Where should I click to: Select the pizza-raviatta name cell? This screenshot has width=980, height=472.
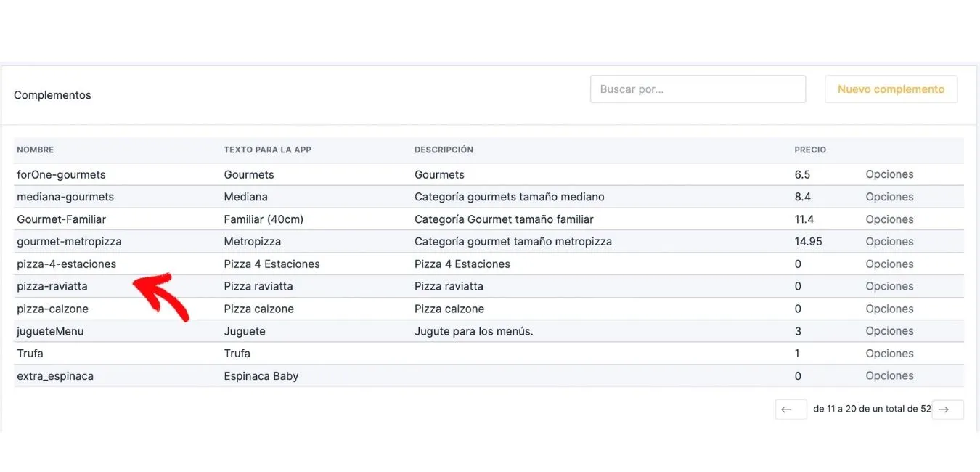tap(52, 286)
